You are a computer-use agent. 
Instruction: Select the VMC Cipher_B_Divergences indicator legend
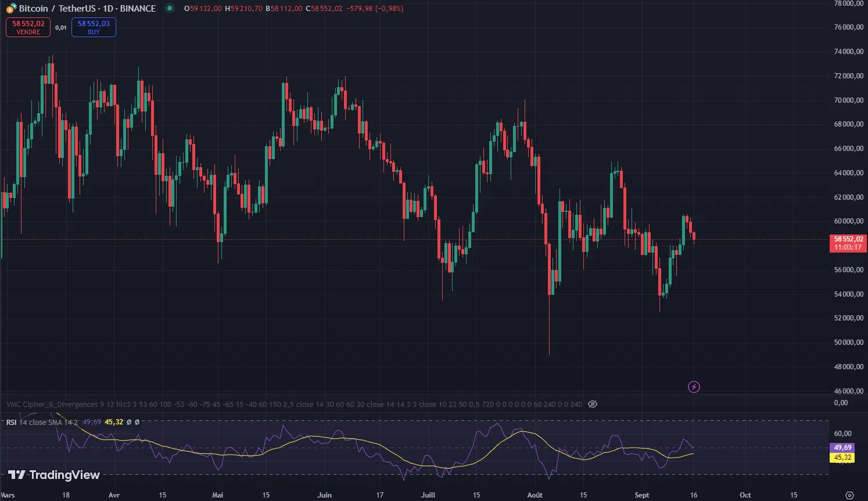294,404
